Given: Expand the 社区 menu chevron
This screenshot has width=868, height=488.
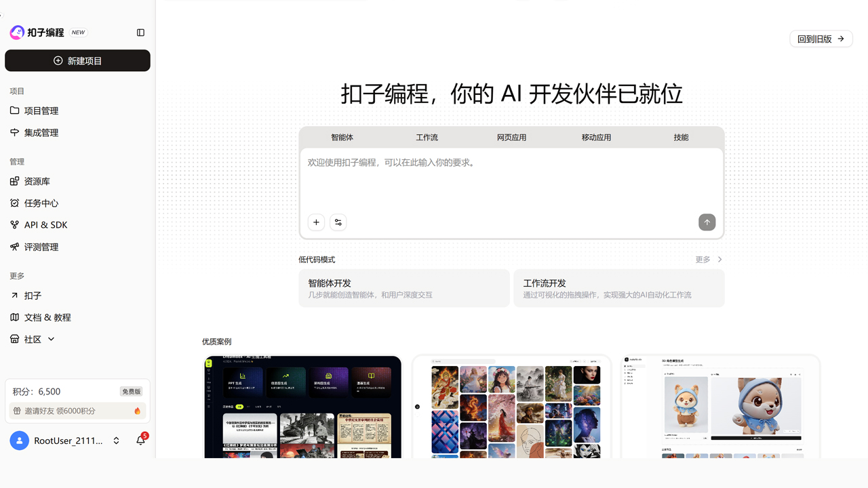Looking at the screenshot, I should pos(51,339).
